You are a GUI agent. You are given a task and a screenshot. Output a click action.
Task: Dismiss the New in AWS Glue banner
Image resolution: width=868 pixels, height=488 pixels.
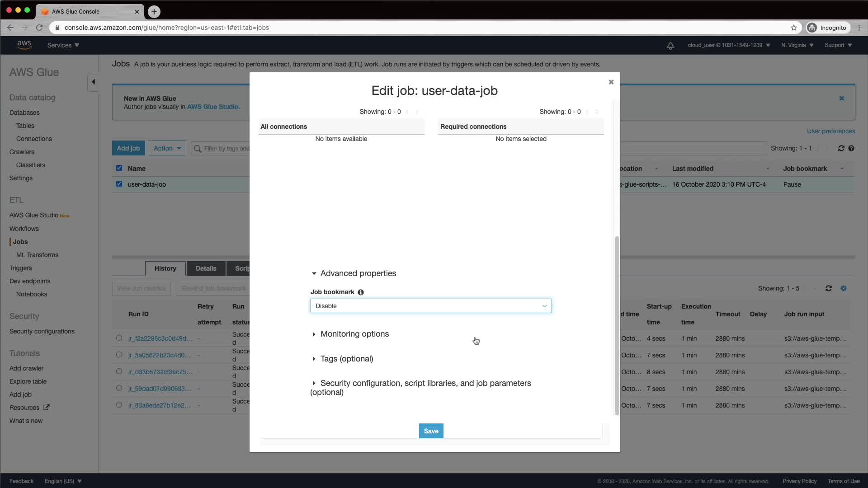pyautogui.click(x=841, y=98)
